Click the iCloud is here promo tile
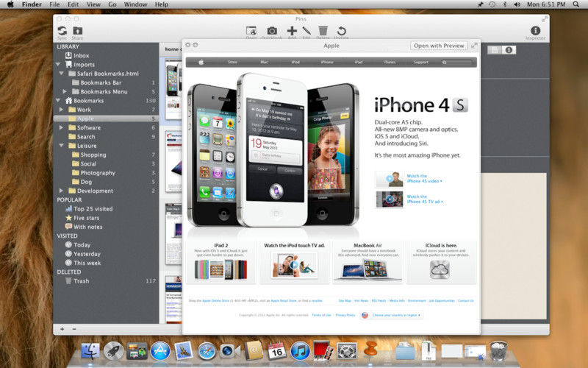 click(441, 263)
